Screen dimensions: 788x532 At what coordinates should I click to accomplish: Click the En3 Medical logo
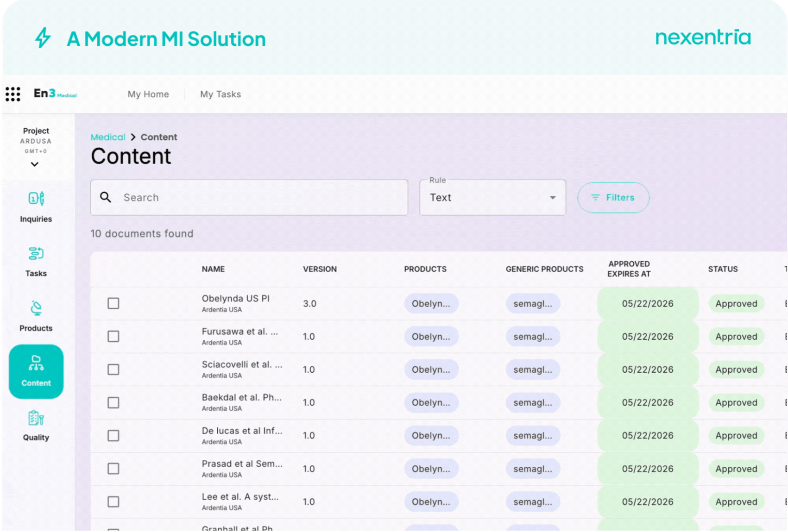coord(55,94)
